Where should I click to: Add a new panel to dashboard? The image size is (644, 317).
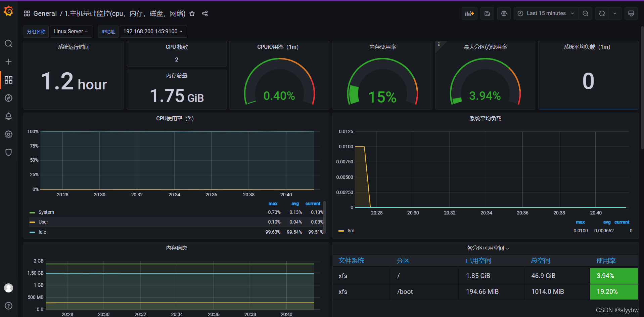coord(469,13)
